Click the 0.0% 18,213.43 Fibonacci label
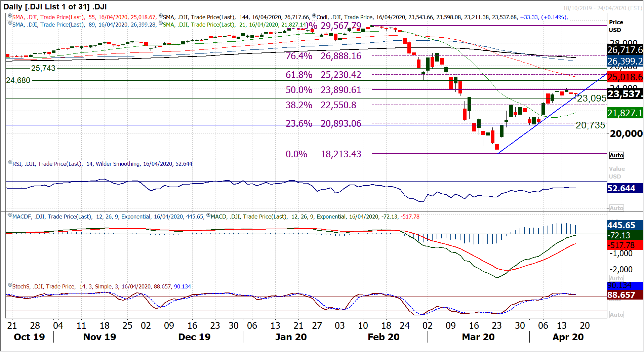 (323, 154)
